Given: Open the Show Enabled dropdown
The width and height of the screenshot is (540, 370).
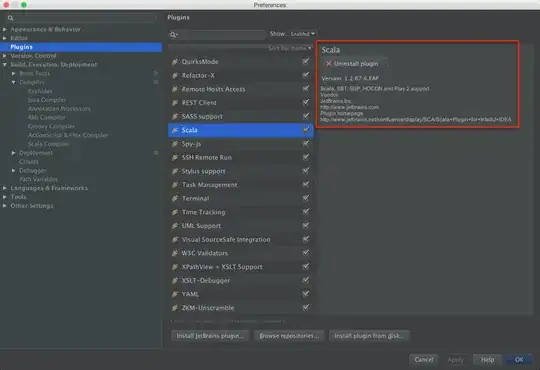Looking at the screenshot, I should [x=302, y=34].
